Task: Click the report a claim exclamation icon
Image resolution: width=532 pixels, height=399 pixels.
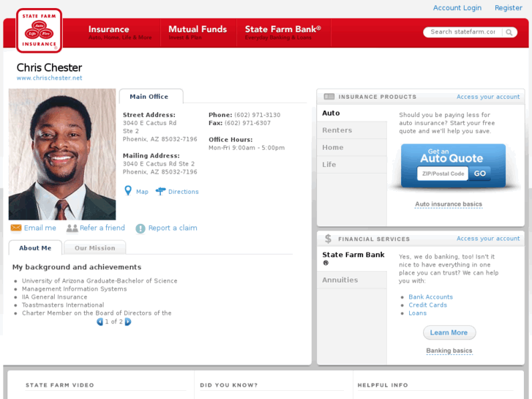Action: tap(140, 228)
